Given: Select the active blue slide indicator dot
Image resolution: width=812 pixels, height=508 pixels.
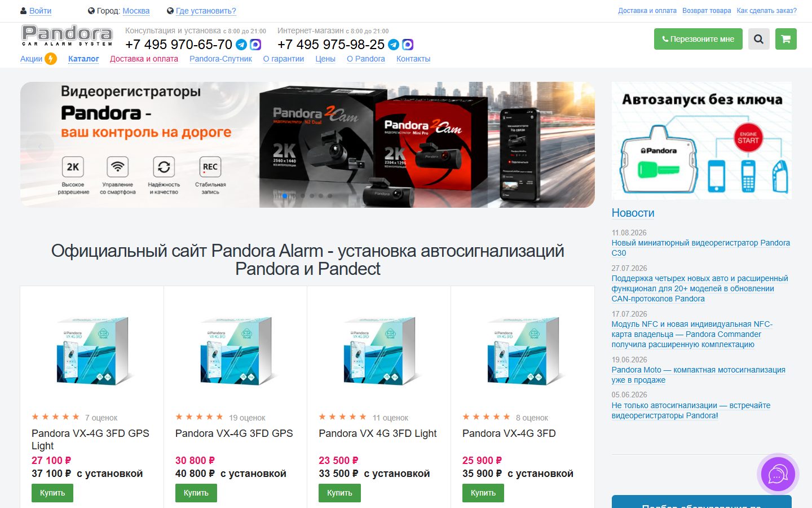Looking at the screenshot, I should 285,196.
